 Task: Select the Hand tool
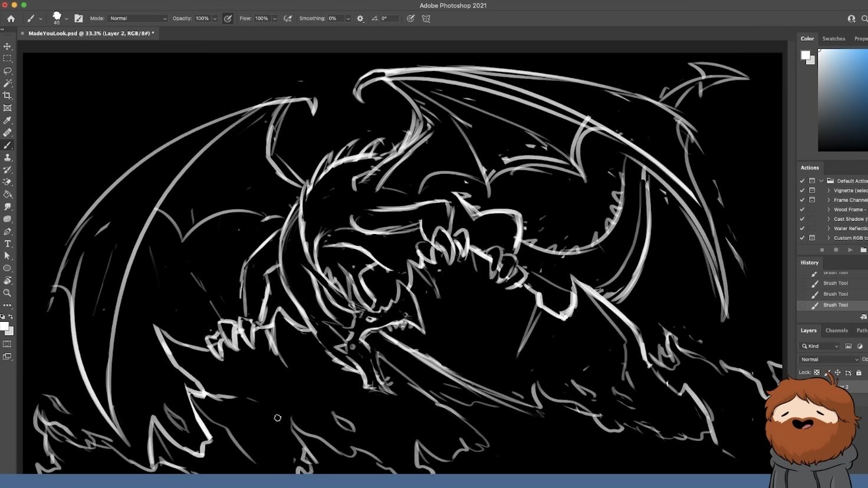pos(7,281)
